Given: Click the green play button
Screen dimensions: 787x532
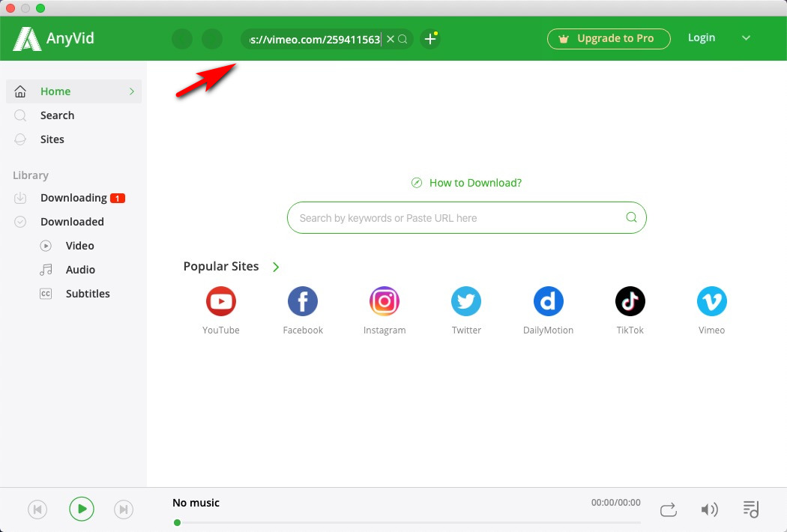Looking at the screenshot, I should tap(81, 510).
